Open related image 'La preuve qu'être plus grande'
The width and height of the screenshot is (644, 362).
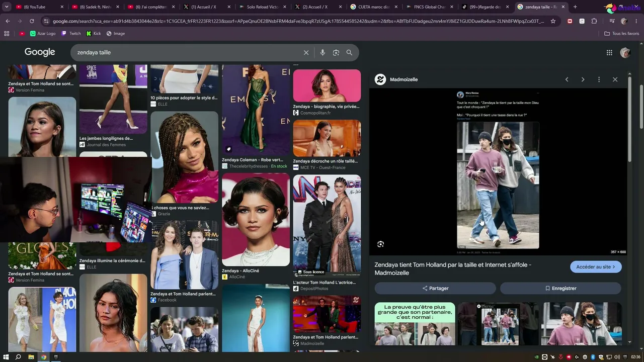(x=415, y=324)
